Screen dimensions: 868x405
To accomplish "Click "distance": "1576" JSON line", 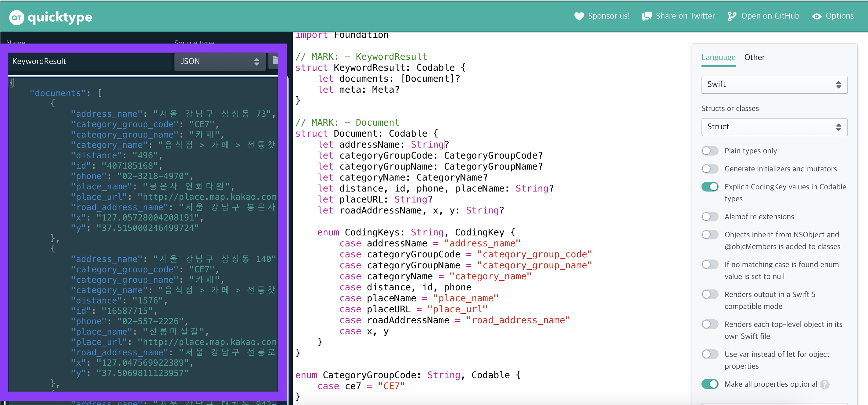I will click(119, 301).
